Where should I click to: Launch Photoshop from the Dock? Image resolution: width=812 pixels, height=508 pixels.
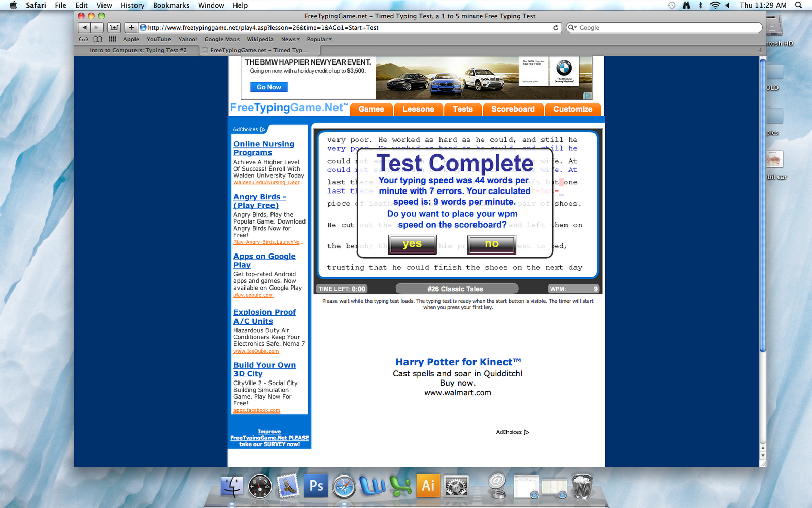click(x=316, y=486)
